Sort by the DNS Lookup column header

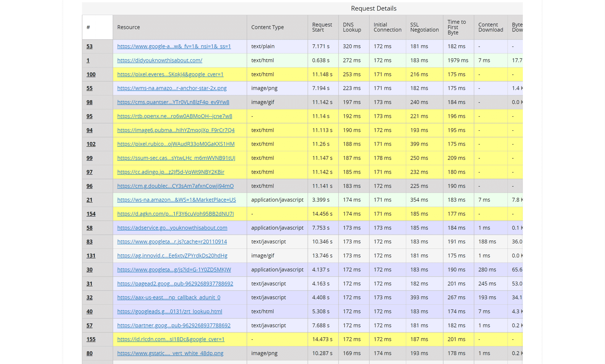coord(352,27)
